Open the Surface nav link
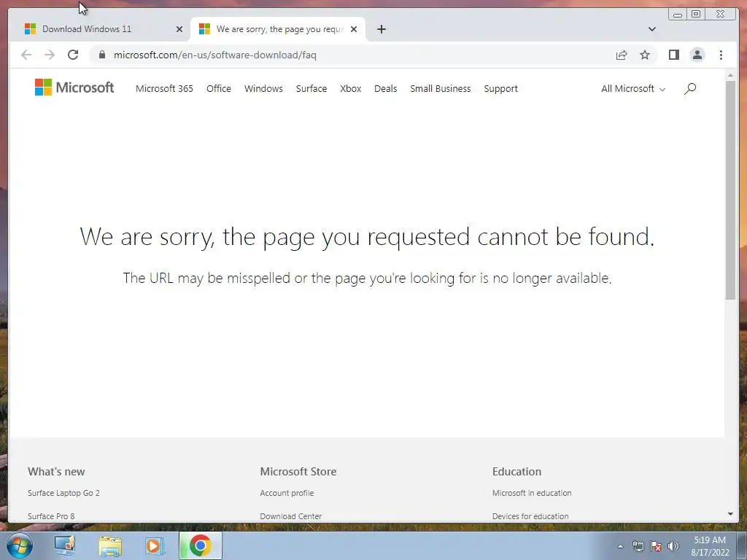 (x=311, y=88)
